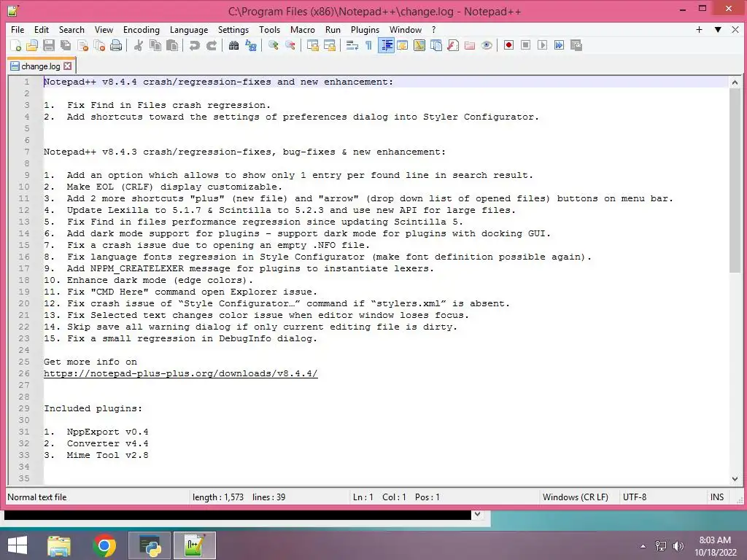Click the Cut scissors icon
The height and width of the screenshot is (560, 747).
click(139, 45)
